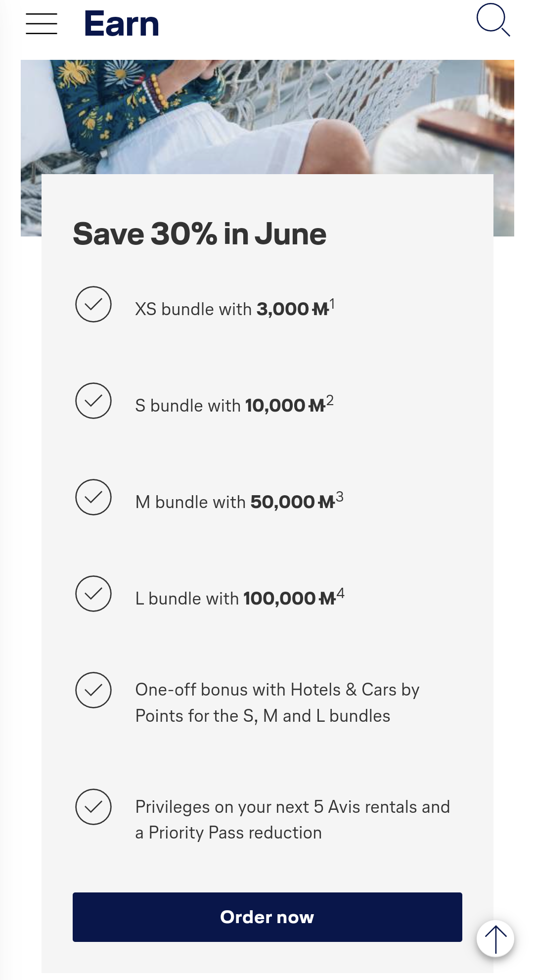Open footnote 2 next to 10,000 miles
Viewport: 534px width, 980px height.
coord(330,400)
